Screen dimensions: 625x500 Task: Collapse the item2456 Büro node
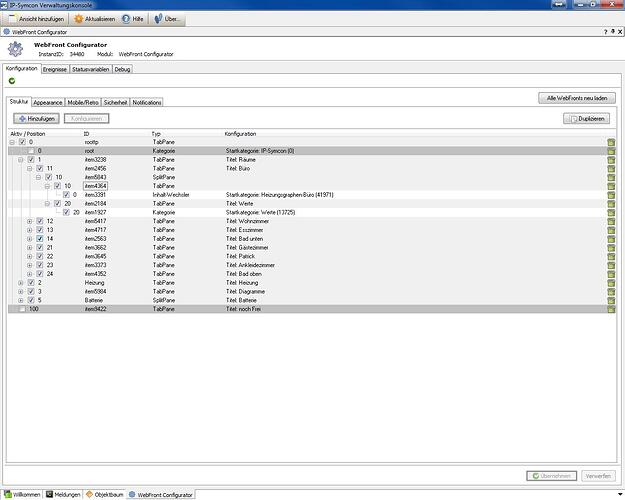pos(29,168)
